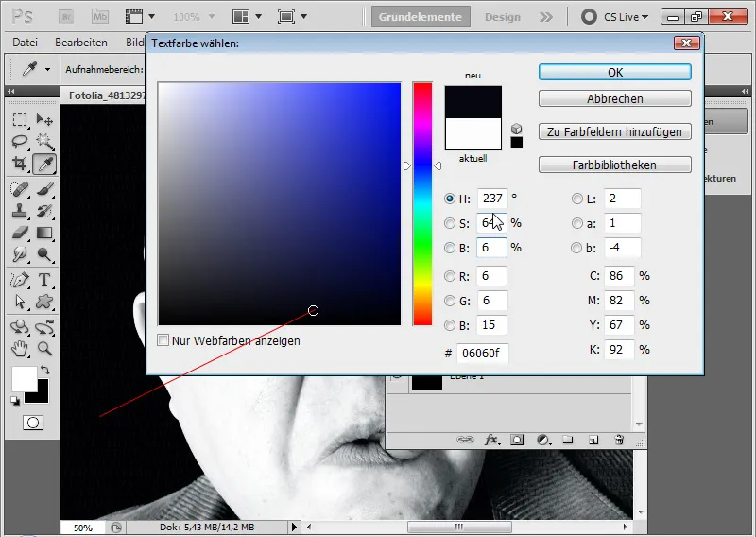
Task: Launch Bridge from application bar
Action: click(x=65, y=17)
